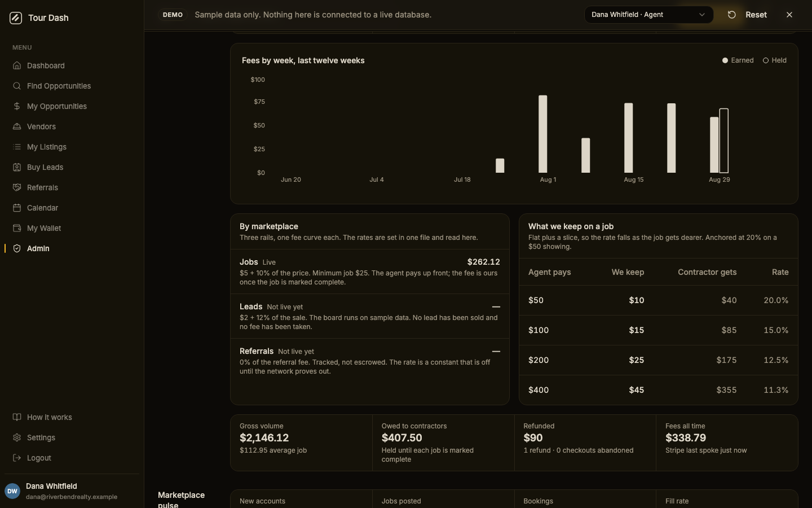Click the My Wallet icon
Image resolution: width=812 pixels, height=508 pixels.
(17, 228)
